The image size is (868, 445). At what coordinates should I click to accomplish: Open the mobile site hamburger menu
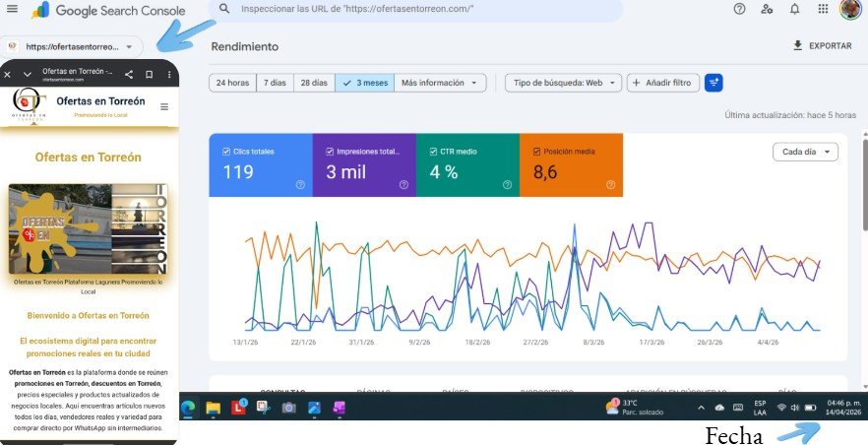pyautogui.click(x=164, y=107)
